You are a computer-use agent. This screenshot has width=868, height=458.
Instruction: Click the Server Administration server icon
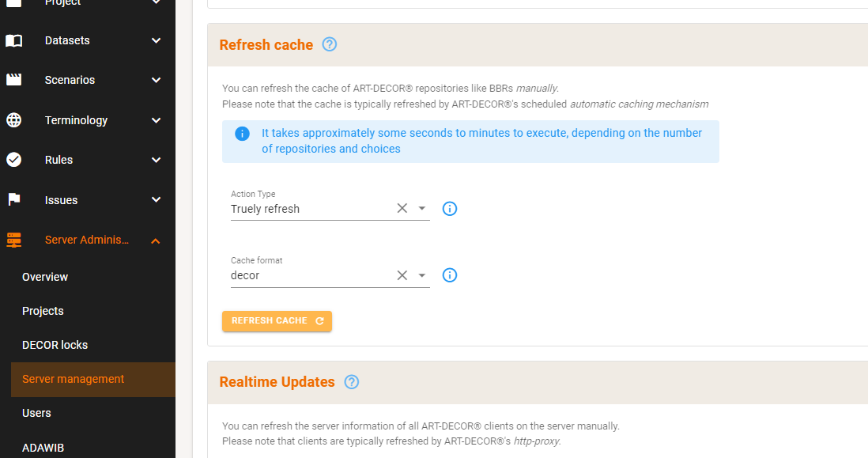coord(14,240)
